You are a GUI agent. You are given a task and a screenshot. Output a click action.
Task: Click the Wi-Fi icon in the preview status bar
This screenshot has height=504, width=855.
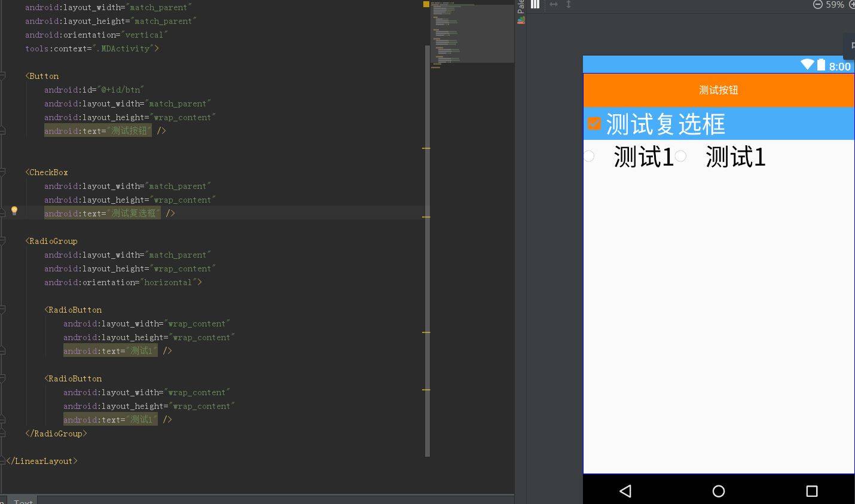[808, 65]
